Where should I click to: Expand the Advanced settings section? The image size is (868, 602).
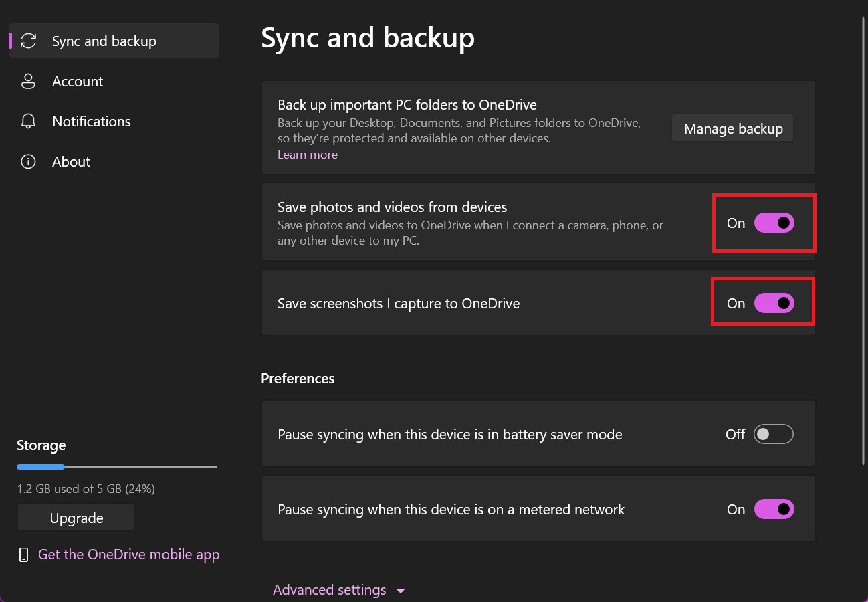(x=330, y=590)
